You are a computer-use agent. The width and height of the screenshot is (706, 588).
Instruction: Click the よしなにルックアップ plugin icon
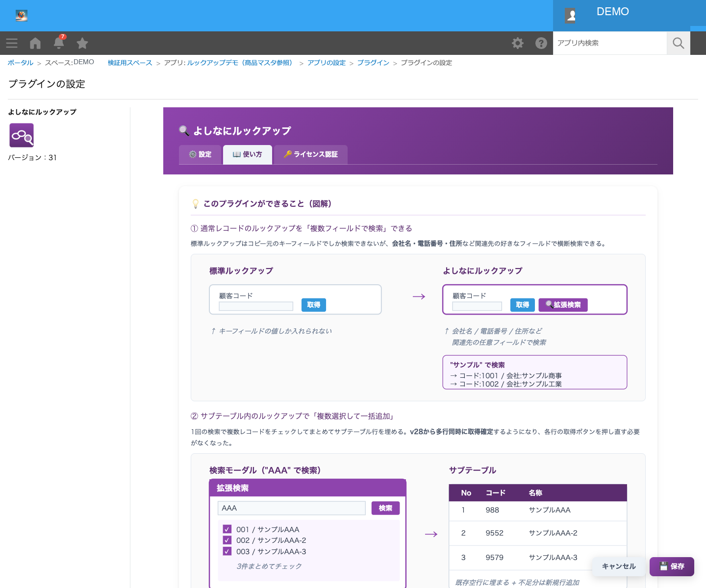point(22,135)
